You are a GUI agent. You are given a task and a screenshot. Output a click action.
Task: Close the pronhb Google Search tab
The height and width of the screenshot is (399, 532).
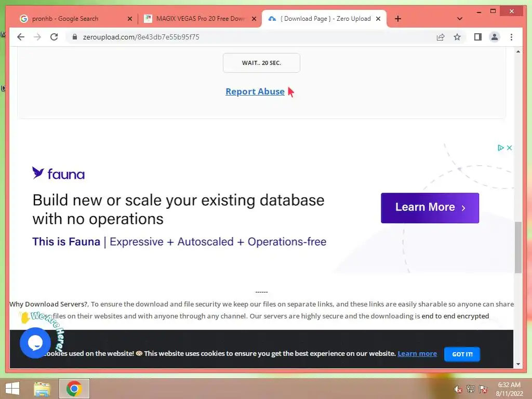pyautogui.click(x=129, y=19)
